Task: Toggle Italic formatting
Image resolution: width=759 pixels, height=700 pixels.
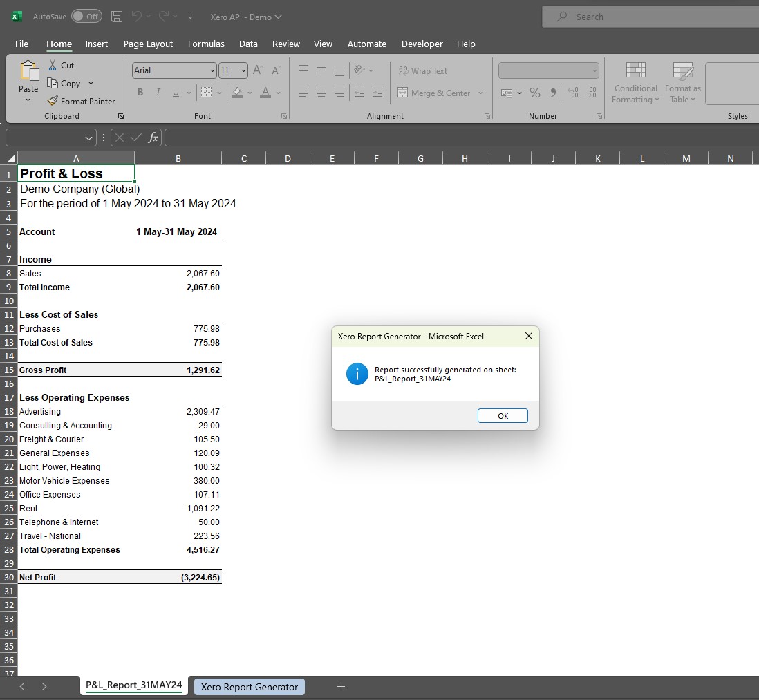Action: pyautogui.click(x=158, y=92)
